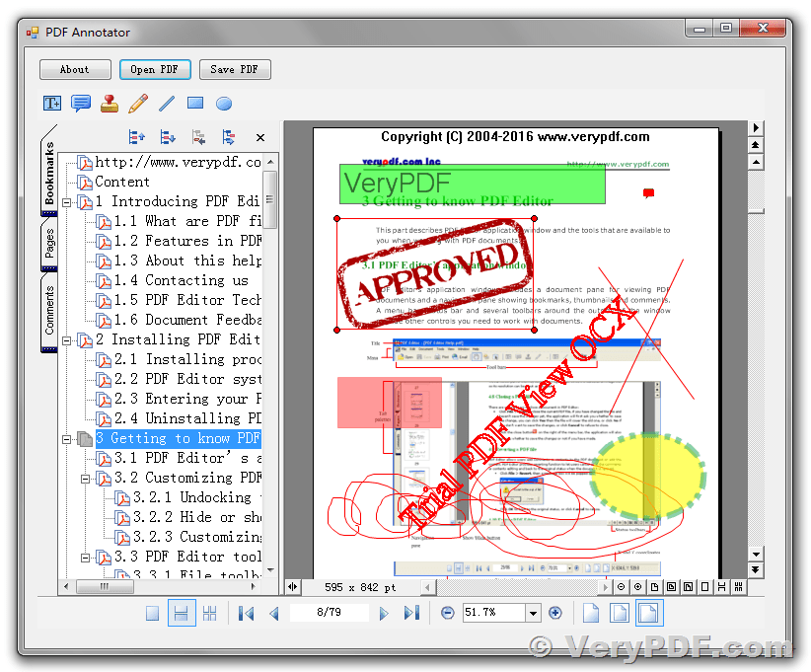This screenshot has width=811, height=672.
Task: Select the pencil drawing tool
Action: coord(138,102)
